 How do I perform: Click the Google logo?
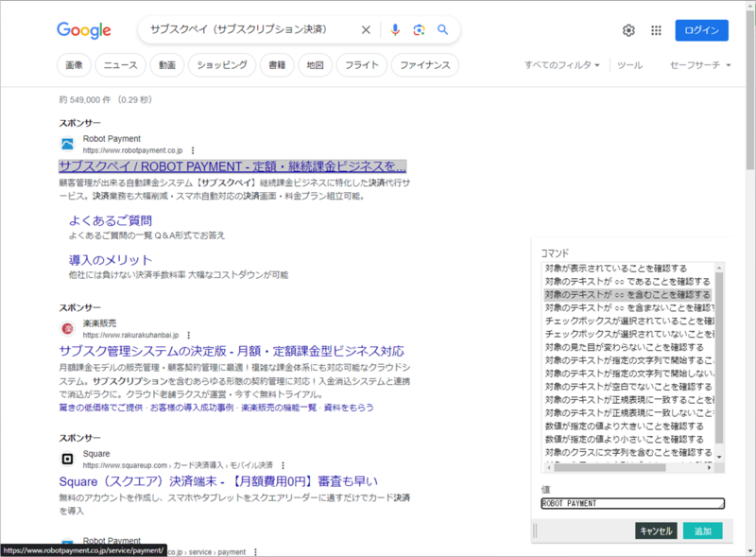[84, 30]
